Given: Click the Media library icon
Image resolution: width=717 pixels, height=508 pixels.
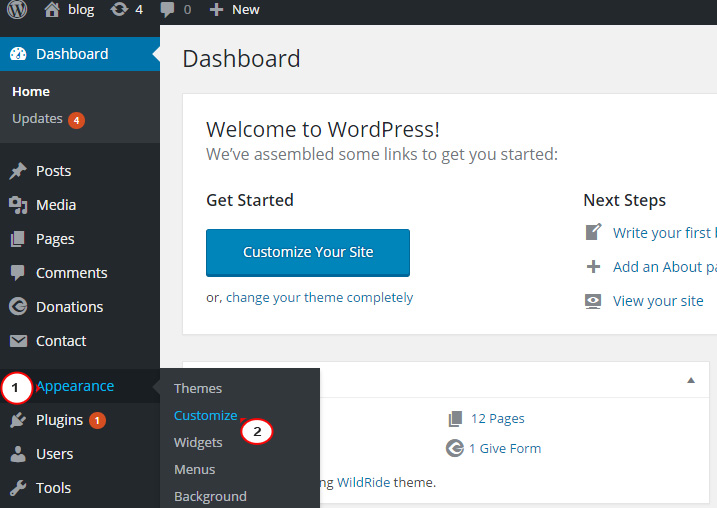Looking at the screenshot, I should pyautogui.click(x=18, y=205).
